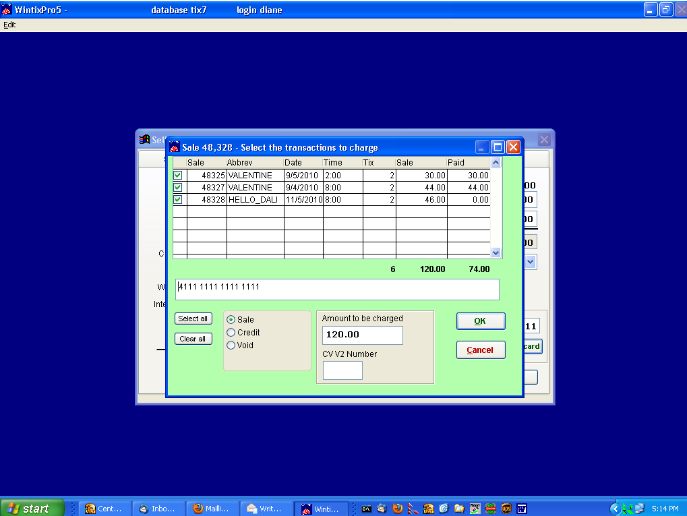Click the transaction list scroll up arrow

point(495,162)
